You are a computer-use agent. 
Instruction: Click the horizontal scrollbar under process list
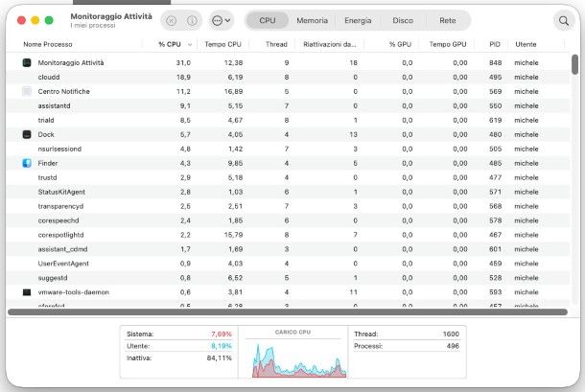pos(288,311)
